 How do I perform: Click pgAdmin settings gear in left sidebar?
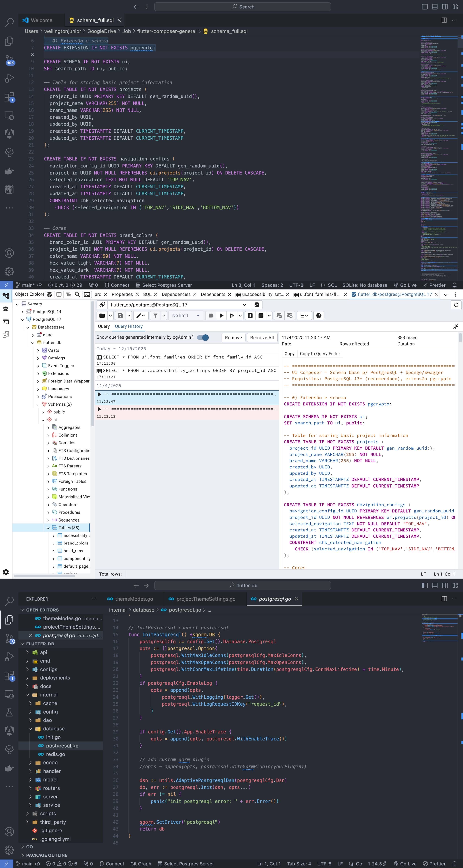(6, 572)
